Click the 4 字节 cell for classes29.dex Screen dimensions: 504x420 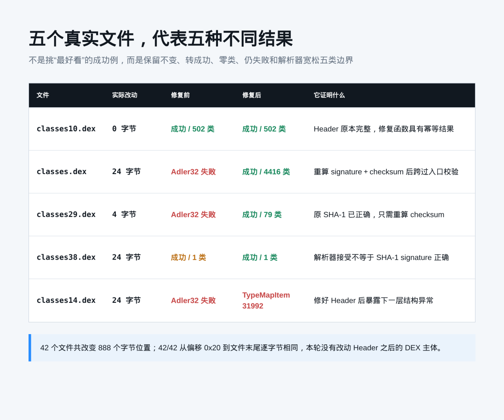(x=124, y=214)
